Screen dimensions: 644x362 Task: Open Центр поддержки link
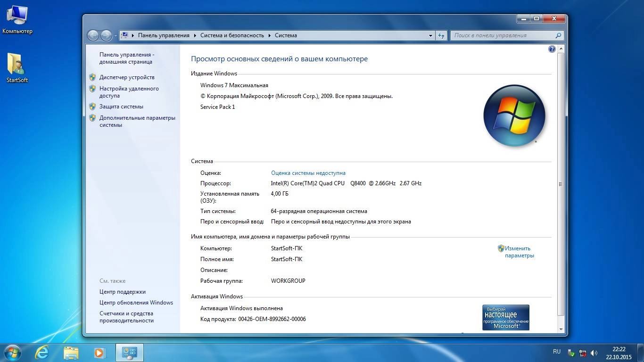click(x=123, y=292)
